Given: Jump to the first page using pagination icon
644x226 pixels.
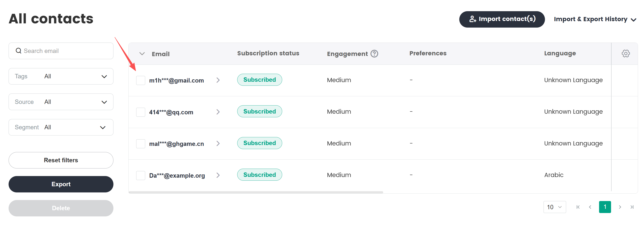Looking at the screenshot, I should (578, 207).
